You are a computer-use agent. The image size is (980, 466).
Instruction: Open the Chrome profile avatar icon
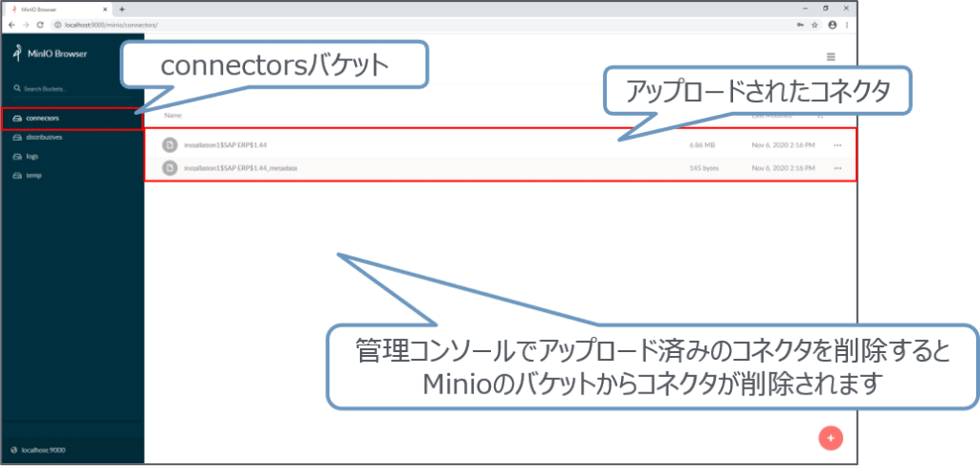point(832,25)
